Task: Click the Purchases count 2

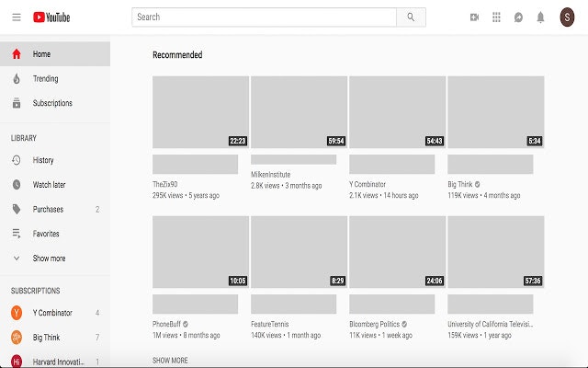Action: 97,210
